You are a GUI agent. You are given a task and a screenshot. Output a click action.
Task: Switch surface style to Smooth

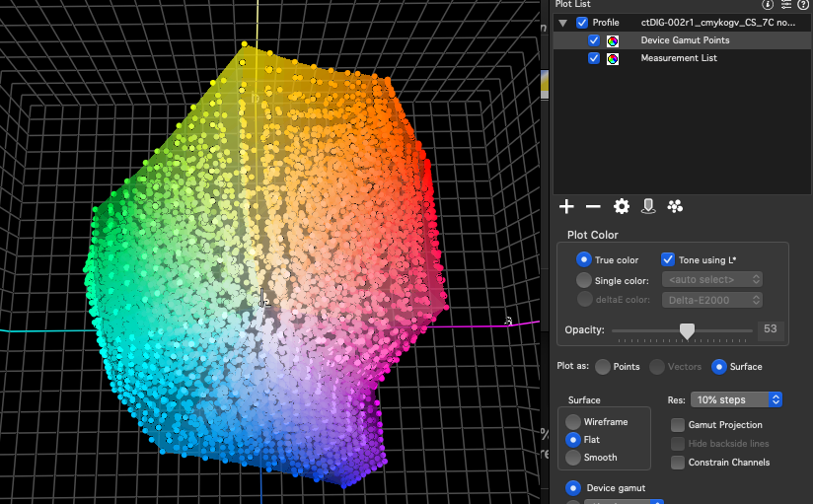(x=573, y=458)
